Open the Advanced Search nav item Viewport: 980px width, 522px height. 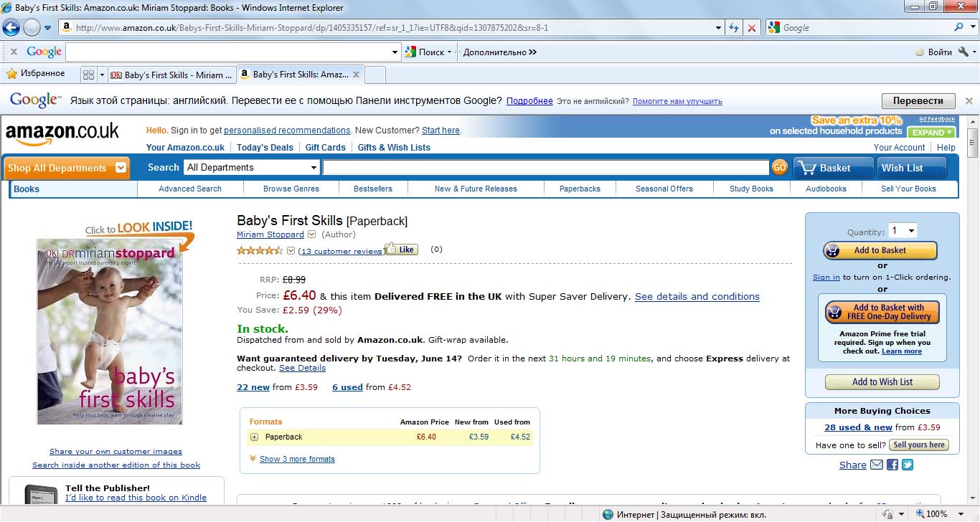[x=190, y=189]
